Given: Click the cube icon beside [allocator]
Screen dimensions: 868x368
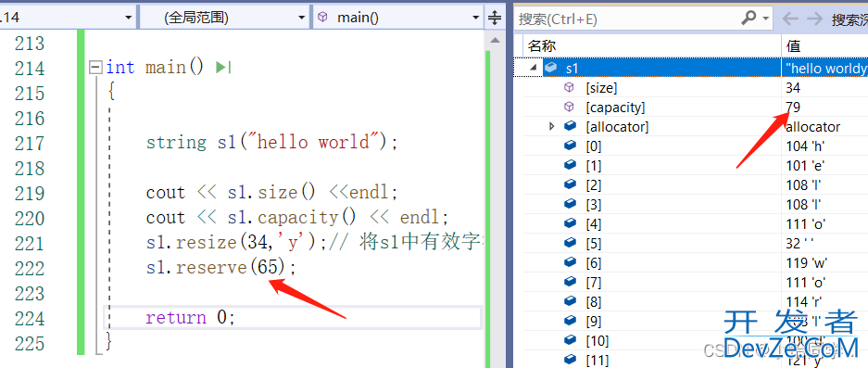Looking at the screenshot, I should (570, 126).
